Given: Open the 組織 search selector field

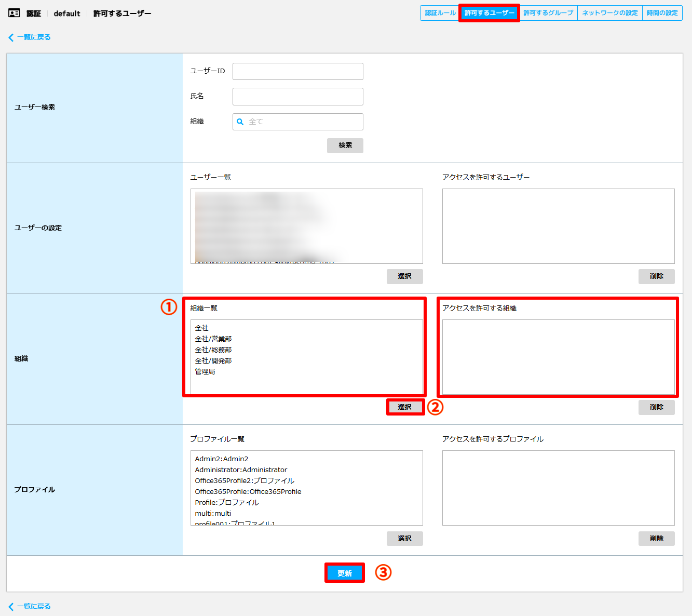Looking at the screenshot, I should [x=298, y=122].
